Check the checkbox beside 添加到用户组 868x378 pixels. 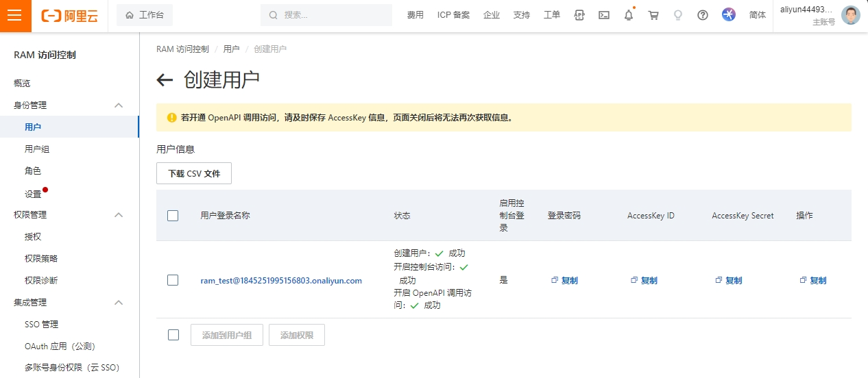[173, 335]
